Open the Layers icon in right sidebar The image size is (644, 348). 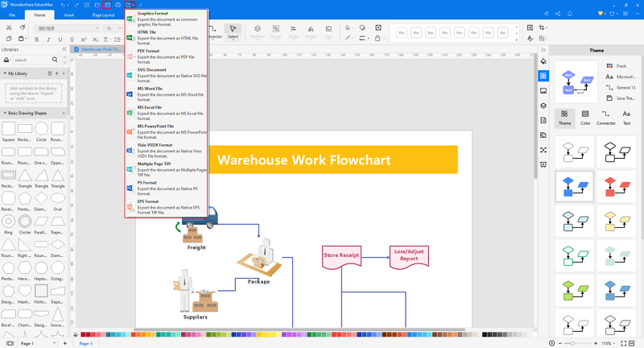point(543,106)
